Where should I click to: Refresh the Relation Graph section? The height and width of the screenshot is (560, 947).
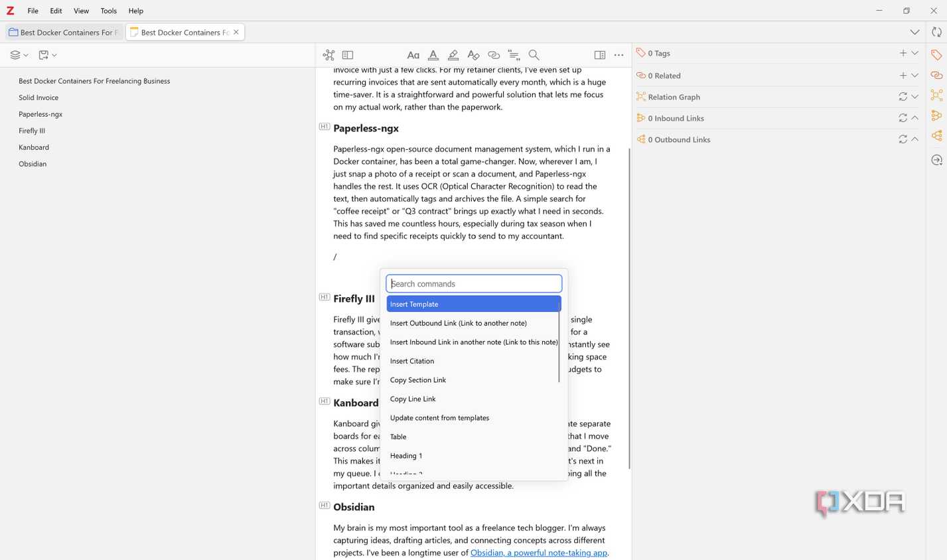[903, 97]
